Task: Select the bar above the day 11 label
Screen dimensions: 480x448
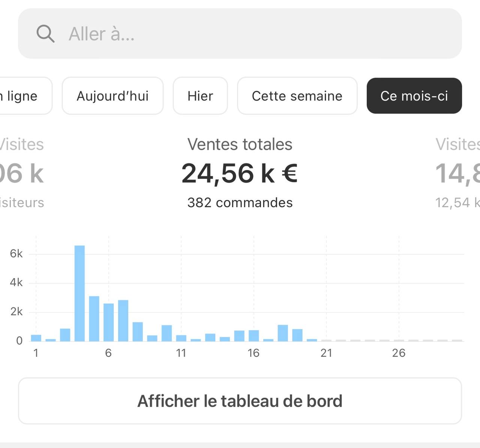Action: (181, 338)
